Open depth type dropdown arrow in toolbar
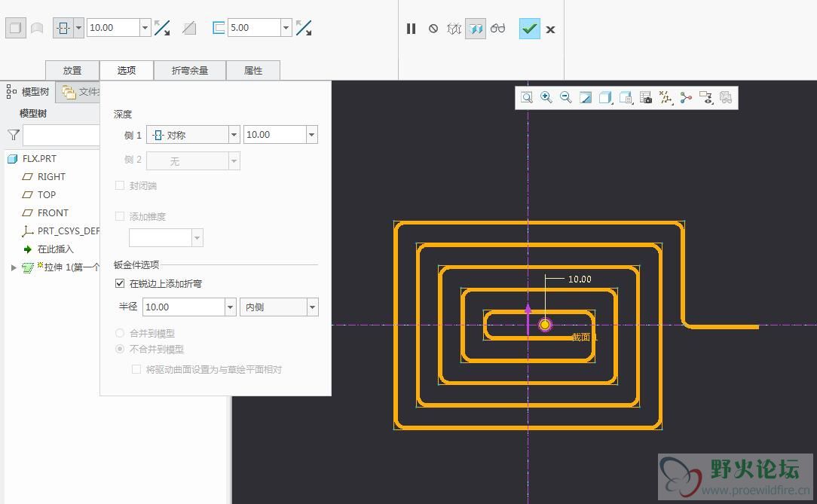Image resolution: width=817 pixels, height=504 pixels. [x=78, y=28]
